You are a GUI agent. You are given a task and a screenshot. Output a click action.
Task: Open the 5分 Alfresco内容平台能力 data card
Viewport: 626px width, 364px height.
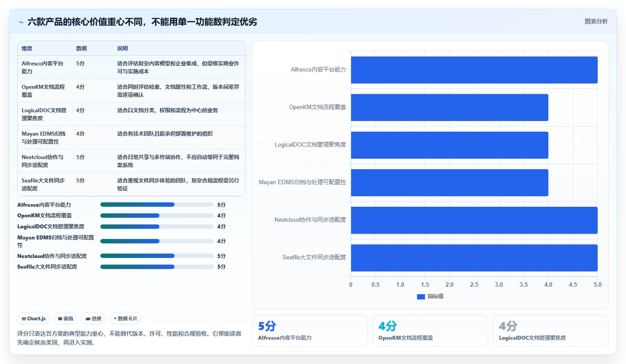[310, 330]
